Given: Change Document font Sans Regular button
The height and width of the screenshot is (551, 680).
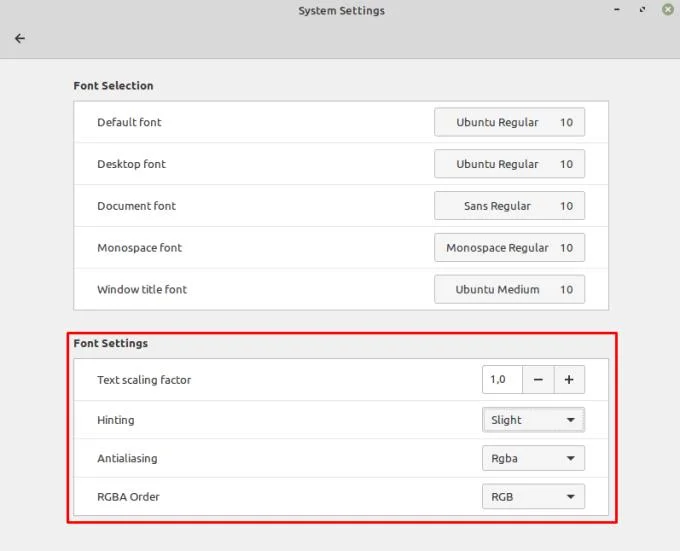Looking at the screenshot, I should (509, 206).
